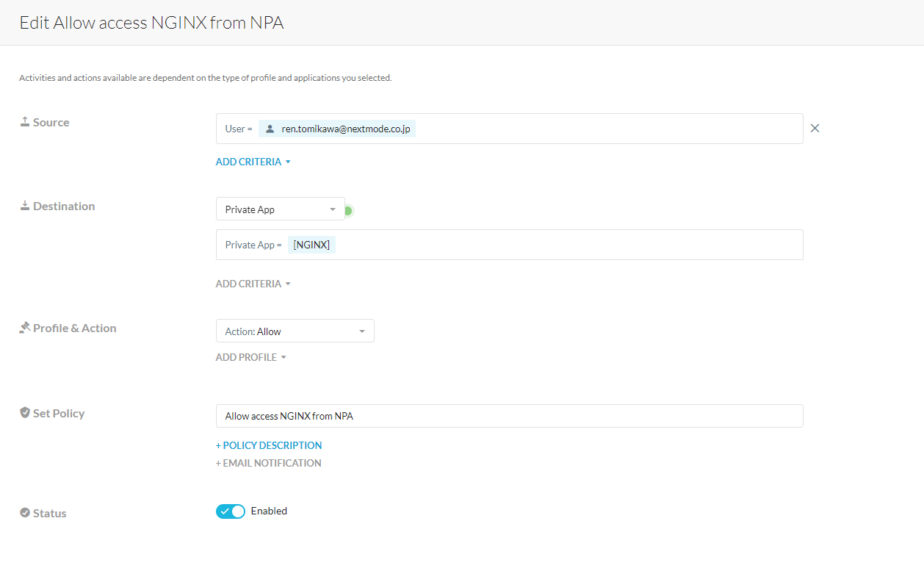Click the Source upload icon

[25, 122]
